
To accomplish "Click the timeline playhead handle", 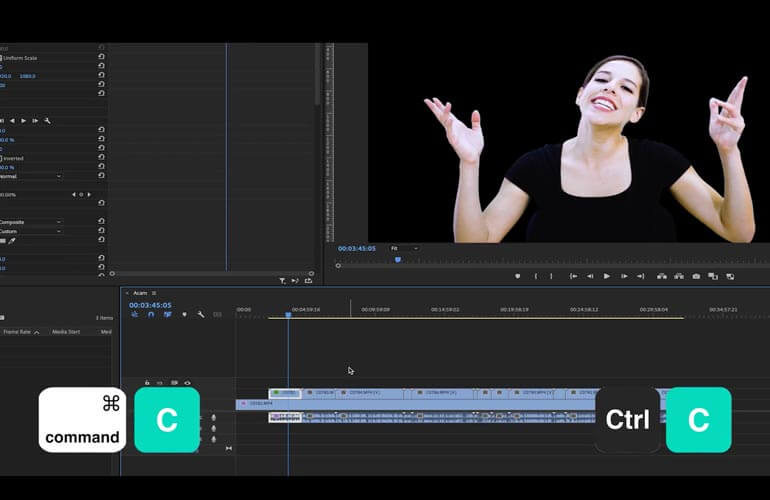I will coord(288,314).
